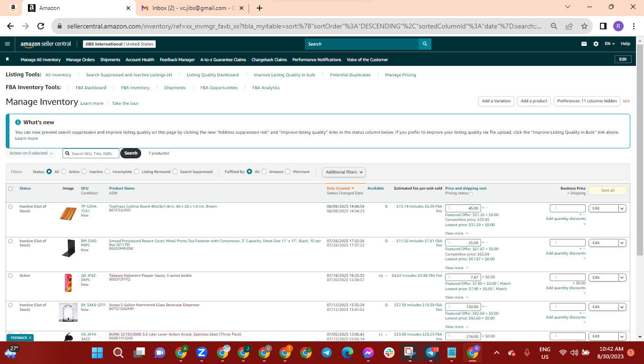Open Telegram from the taskbar
Image resolution: width=644 pixels, height=364 pixels.
326,353
